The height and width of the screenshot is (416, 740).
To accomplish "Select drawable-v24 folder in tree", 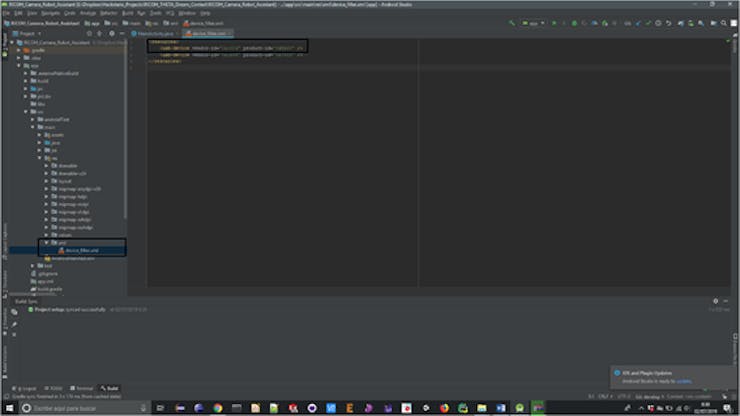I will tap(69, 174).
